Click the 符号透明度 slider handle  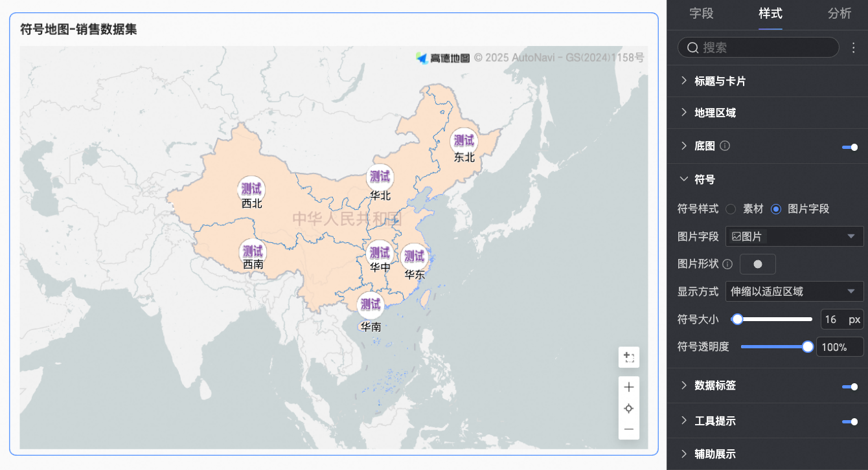[x=808, y=346]
